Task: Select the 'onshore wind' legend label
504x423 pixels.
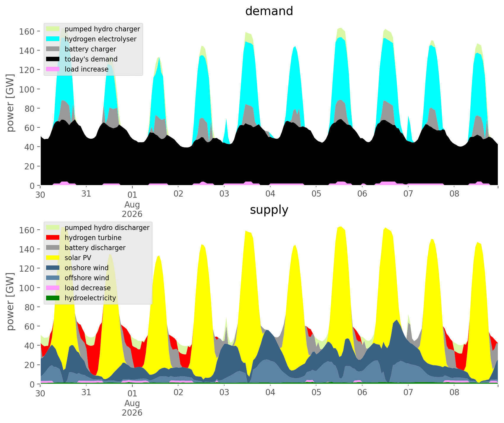Action: point(87,268)
